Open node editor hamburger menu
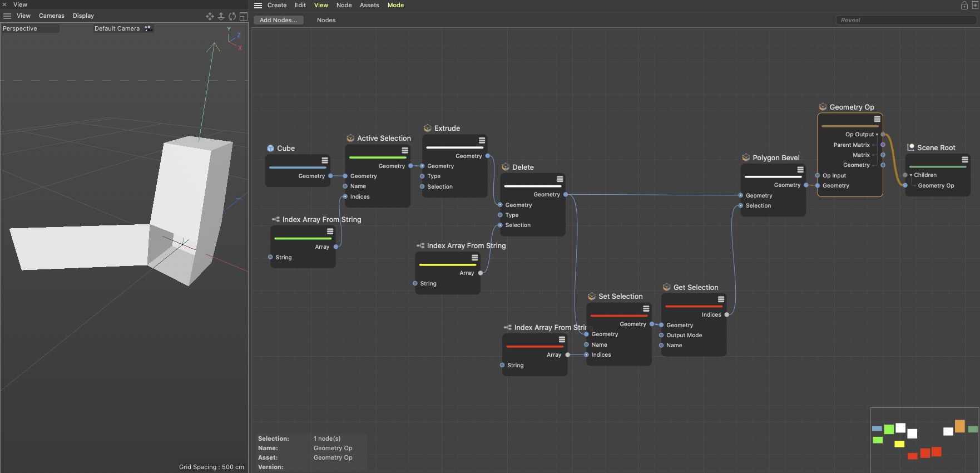The height and width of the screenshot is (473, 980). tap(258, 6)
